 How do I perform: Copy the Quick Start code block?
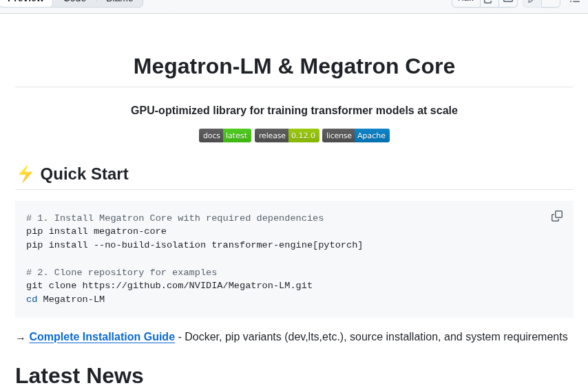pos(557,216)
